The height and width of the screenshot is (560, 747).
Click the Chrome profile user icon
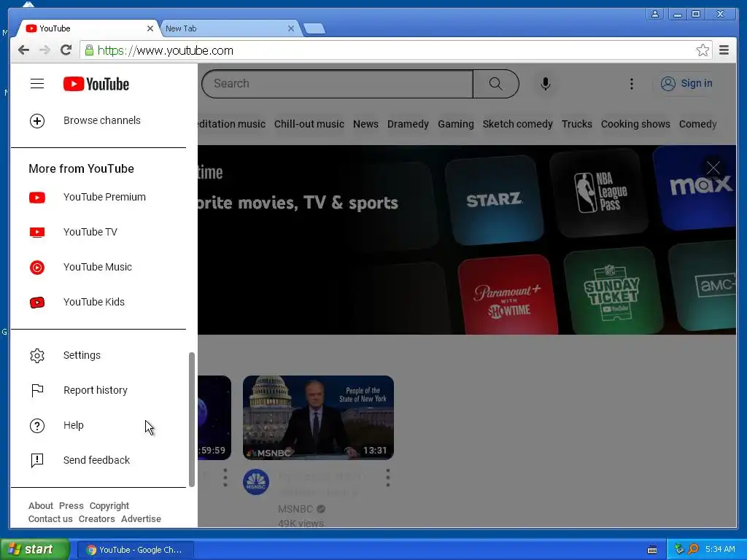point(655,15)
